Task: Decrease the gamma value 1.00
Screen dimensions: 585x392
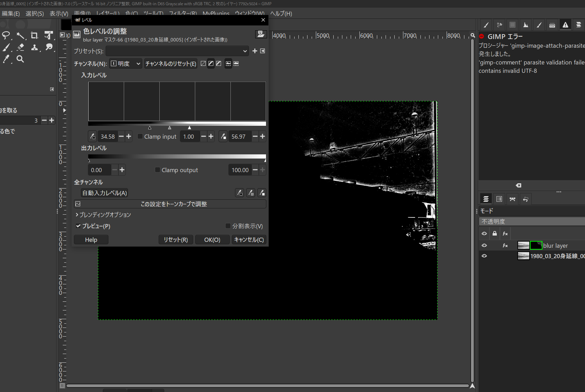Action: point(204,137)
